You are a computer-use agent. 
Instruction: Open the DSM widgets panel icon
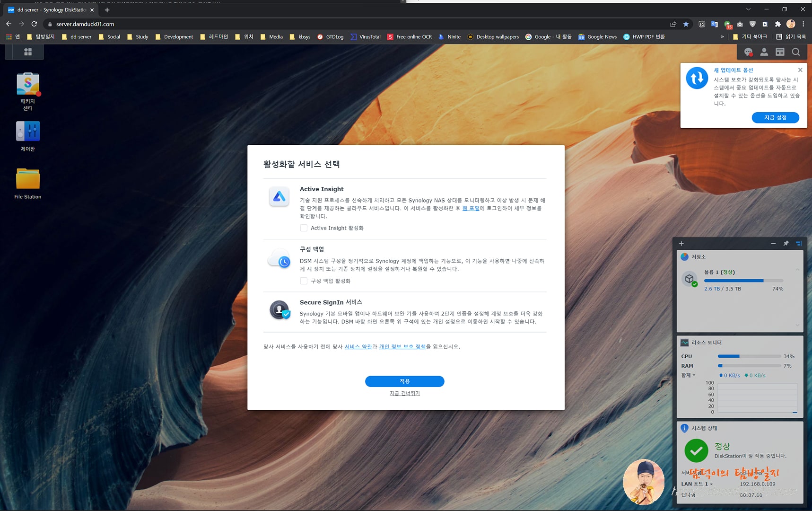point(780,52)
